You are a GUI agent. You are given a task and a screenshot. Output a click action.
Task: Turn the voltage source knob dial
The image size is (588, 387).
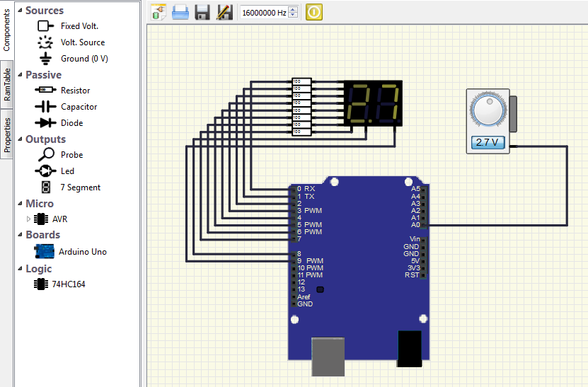tap(488, 111)
